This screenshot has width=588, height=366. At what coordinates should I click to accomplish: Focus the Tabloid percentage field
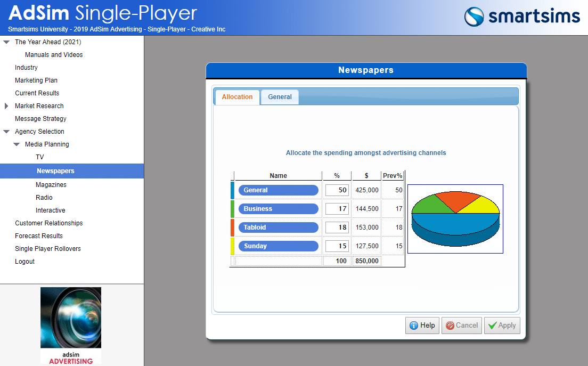click(337, 227)
